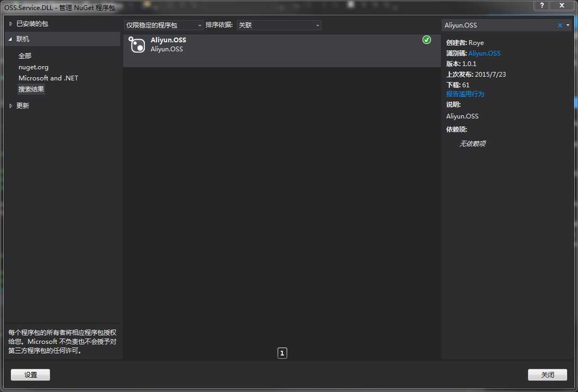Image resolution: width=578 pixels, height=392 pixels.
Task: Click the 设置 button
Action: click(30, 375)
